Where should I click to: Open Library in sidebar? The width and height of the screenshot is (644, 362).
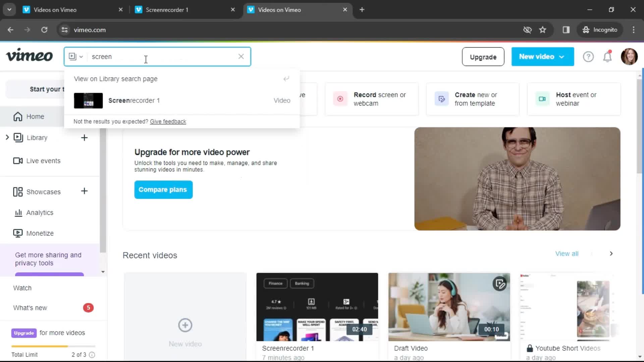pos(37,138)
